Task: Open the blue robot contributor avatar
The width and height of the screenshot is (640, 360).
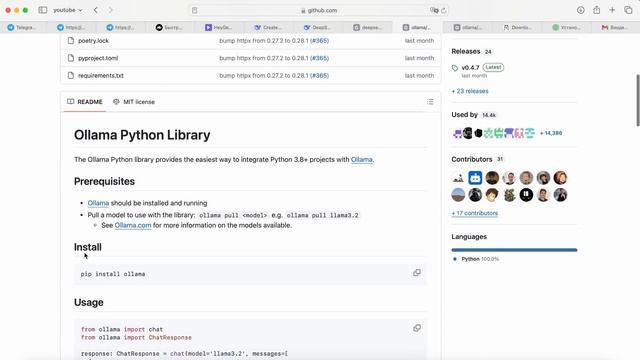Action: tap(475, 178)
